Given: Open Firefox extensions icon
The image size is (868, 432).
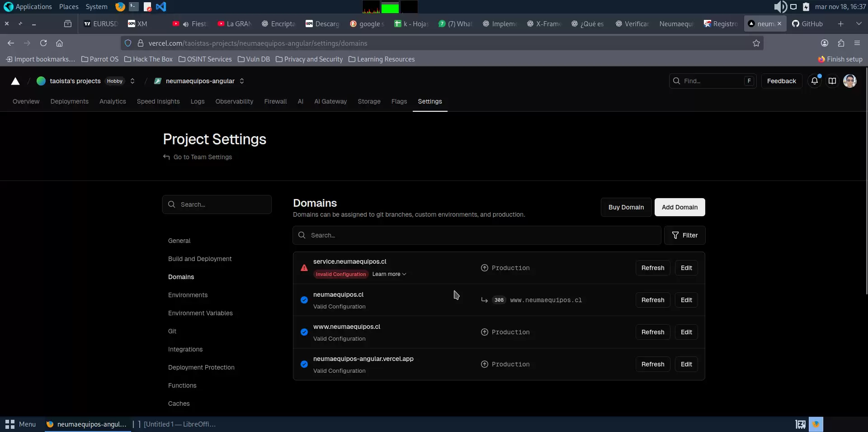Looking at the screenshot, I should (x=841, y=43).
